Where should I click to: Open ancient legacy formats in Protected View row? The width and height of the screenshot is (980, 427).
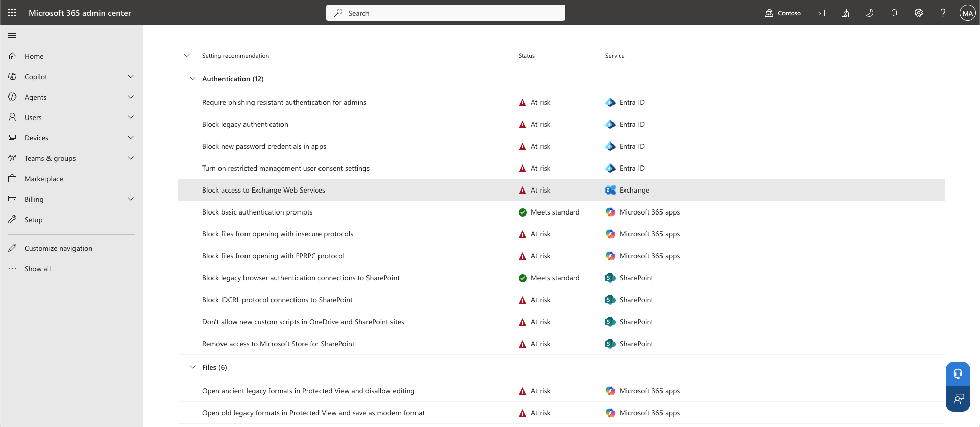tap(561, 391)
